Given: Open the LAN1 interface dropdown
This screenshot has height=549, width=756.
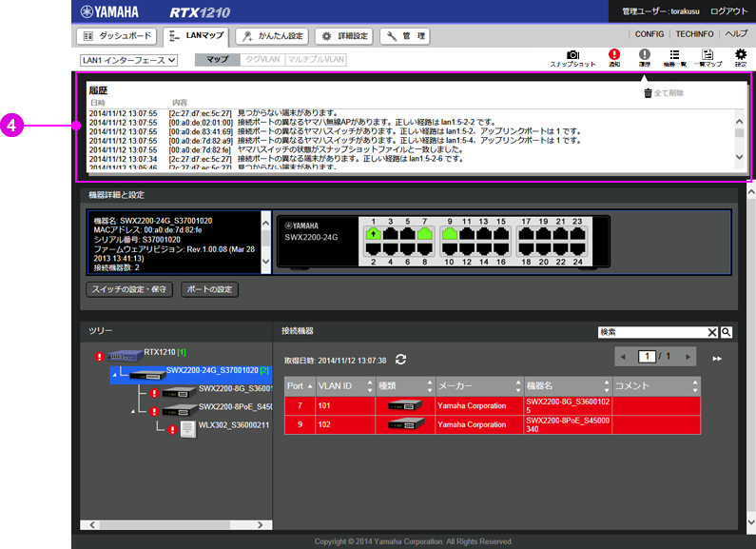Looking at the screenshot, I should pos(129,60).
